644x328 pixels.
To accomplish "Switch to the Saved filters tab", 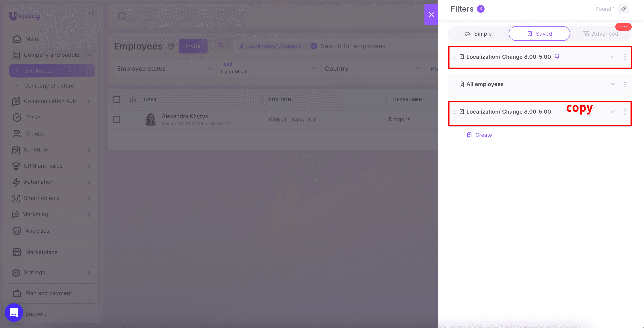I will coord(539,33).
